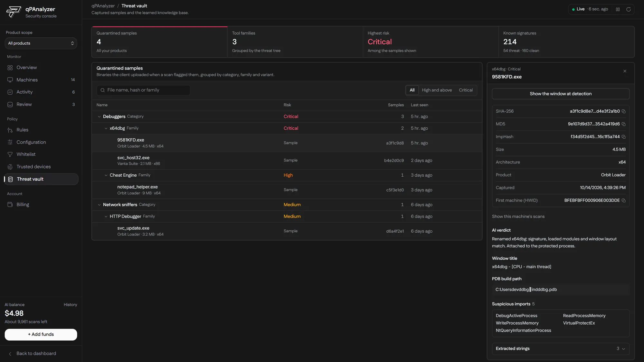The width and height of the screenshot is (644, 362).
Task: Go to the Activity page
Action: tap(41, 92)
